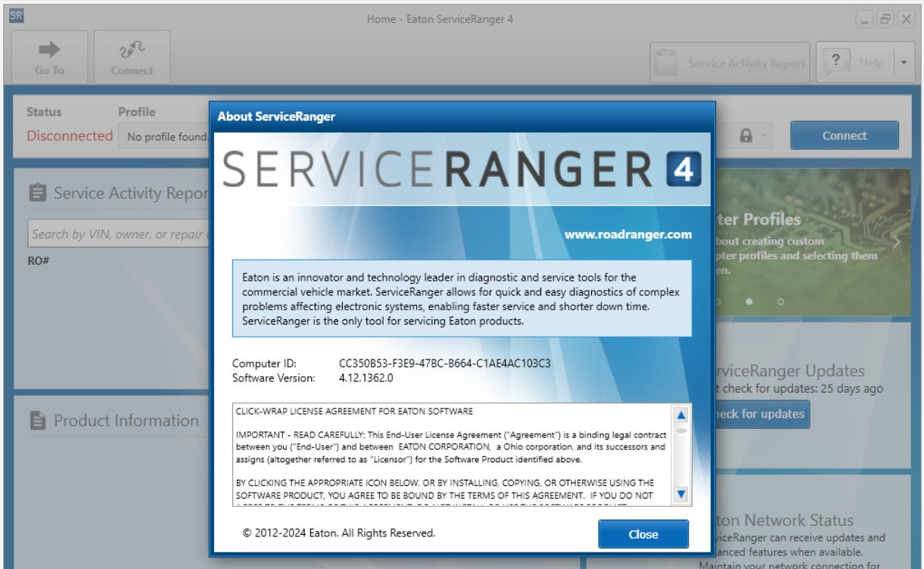Expand the Help dropdown arrow
Image resolution: width=924 pixels, height=569 pixels.
[904, 63]
